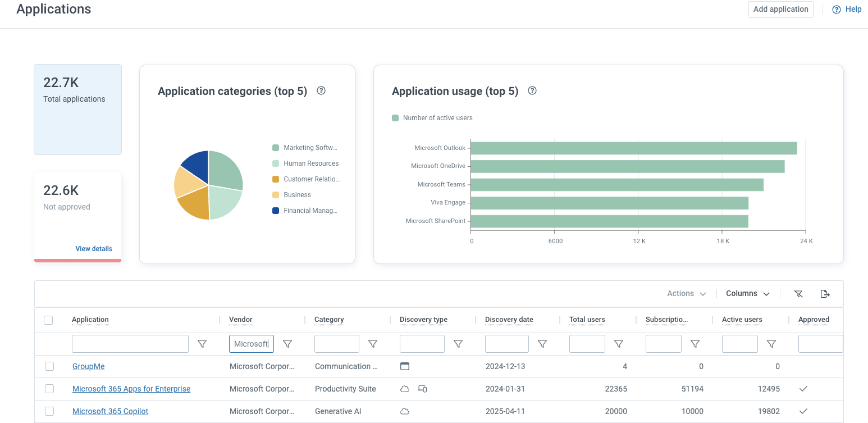
Task: Open filter options for Discovery date column
Action: pos(542,344)
